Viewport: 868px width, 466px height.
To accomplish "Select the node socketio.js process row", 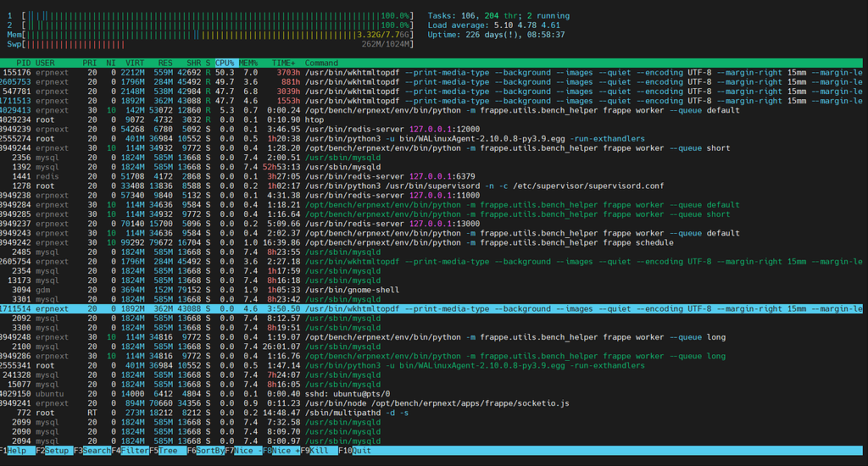I will [x=431, y=403].
